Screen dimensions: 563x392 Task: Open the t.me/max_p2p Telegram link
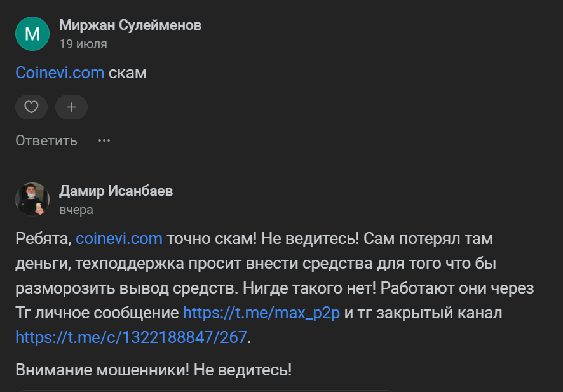(261, 312)
